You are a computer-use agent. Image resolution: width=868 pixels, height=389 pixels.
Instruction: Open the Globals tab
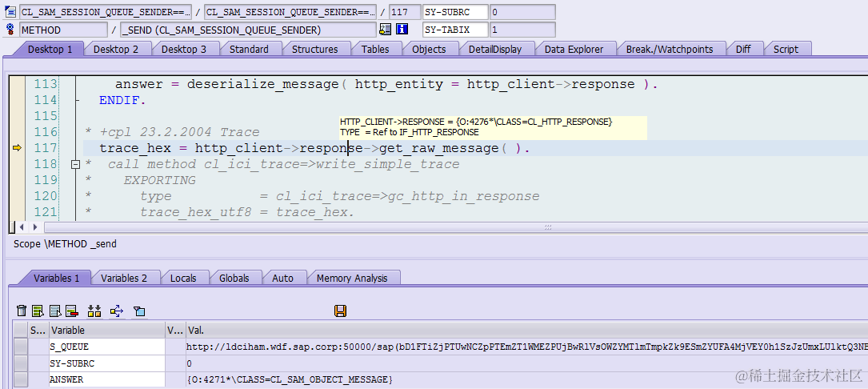coord(234,279)
